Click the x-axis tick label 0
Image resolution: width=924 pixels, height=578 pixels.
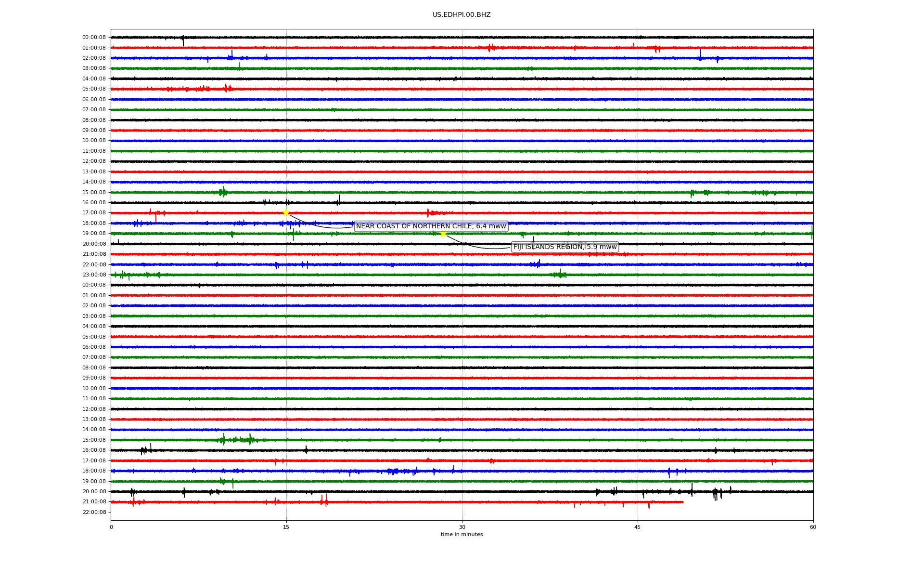point(111,527)
